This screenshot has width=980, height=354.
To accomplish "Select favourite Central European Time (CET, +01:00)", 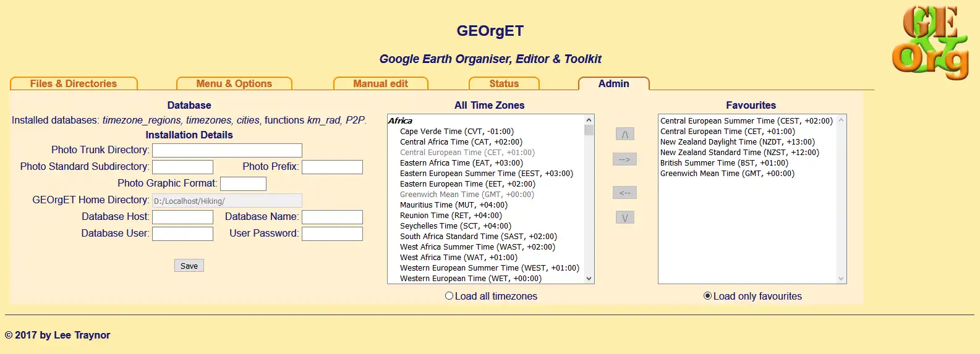I will pyautogui.click(x=728, y=132).
